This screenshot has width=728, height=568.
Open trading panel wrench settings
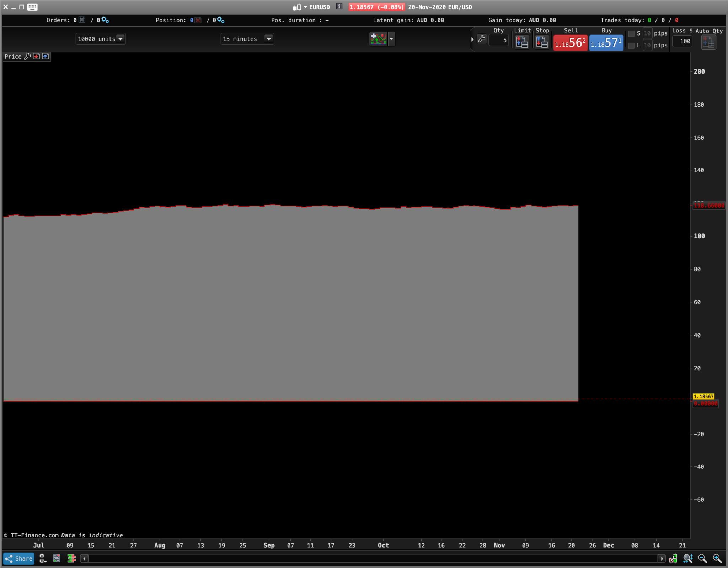click(x=482, y=39)
